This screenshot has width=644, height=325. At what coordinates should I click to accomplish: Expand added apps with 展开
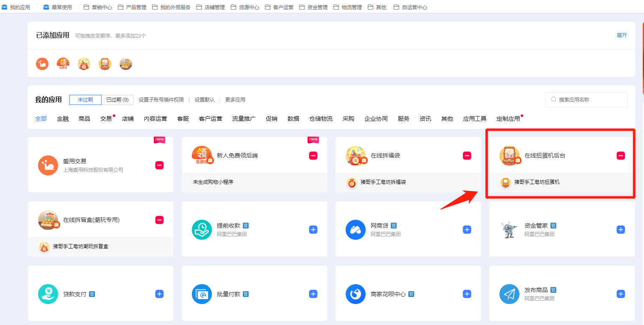622,35
